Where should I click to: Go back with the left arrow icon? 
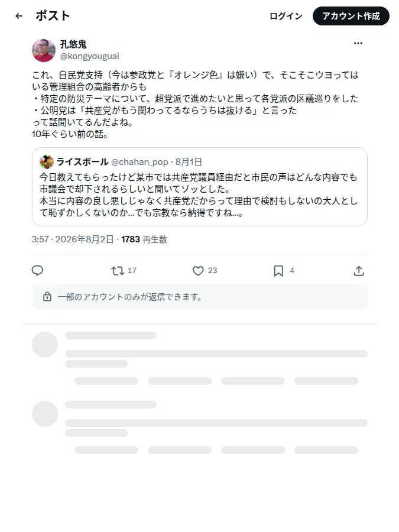(x=19, y=16)
